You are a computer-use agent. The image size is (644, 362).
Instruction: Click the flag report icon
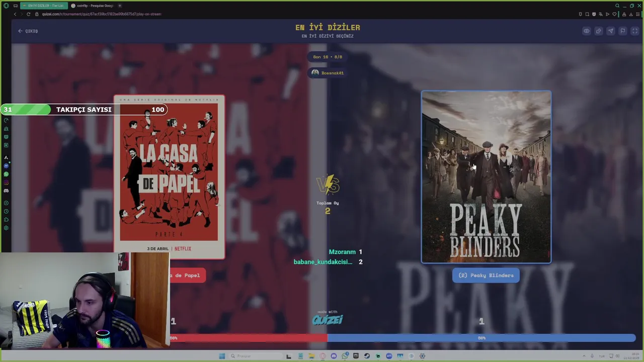pos(622,31)
